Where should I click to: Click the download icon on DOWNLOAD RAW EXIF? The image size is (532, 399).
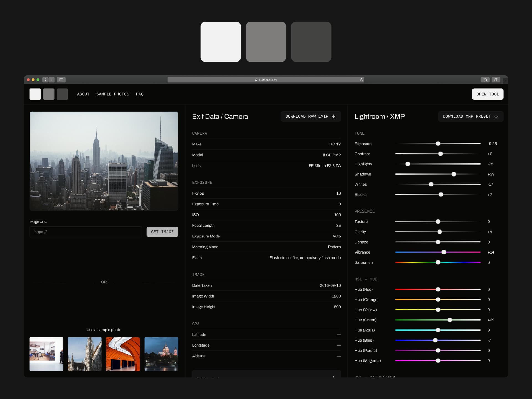pyautogui.click(x=333, y=116)
